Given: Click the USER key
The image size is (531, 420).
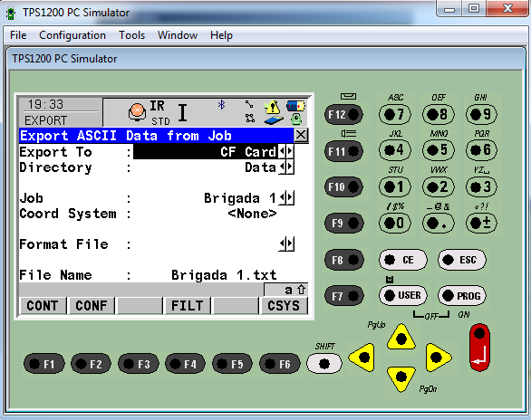Looking at the screenshot, I should coord(402,296).
